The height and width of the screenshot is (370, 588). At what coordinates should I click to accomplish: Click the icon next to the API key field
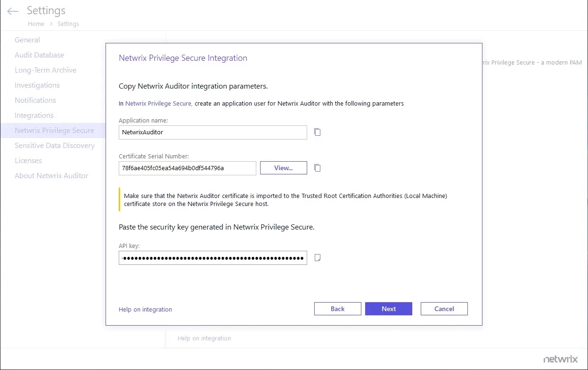[317, 257]
